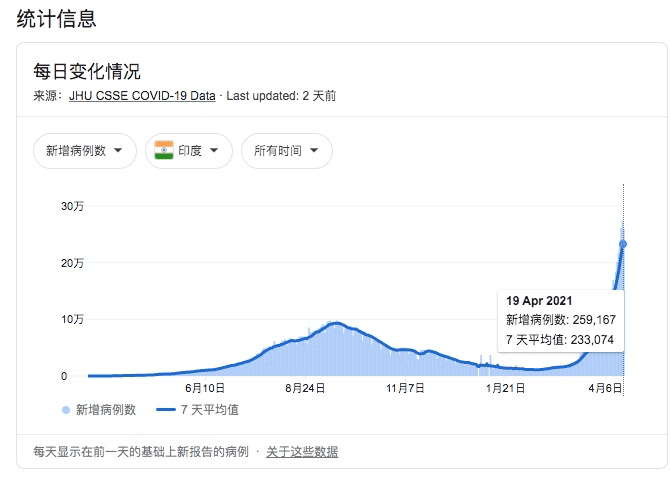670x481 pixels.
Task: Click the 关于这些数据 link
Action: coord(302,452)
